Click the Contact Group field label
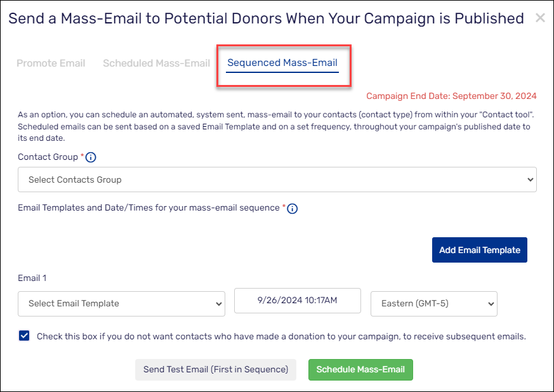This screenshot has height=392, width=554. click(x=48, y=157)
